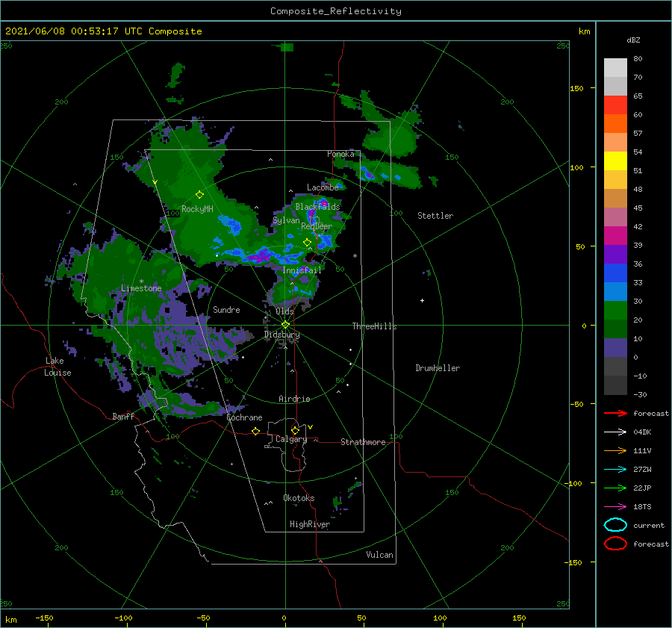Screen dimensions: 672x628
Task: Click white asterisk marker east of Innisfail
Action: (355, 256)
